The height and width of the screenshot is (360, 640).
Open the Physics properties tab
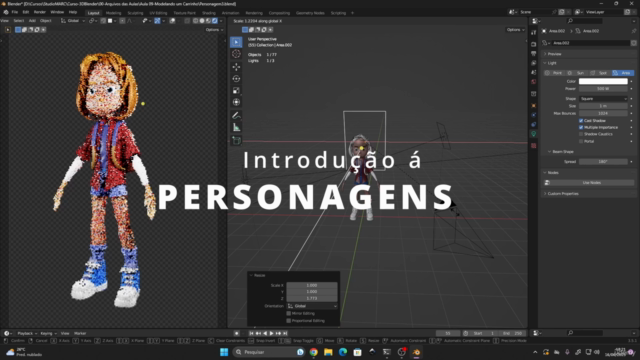(533, 115)
